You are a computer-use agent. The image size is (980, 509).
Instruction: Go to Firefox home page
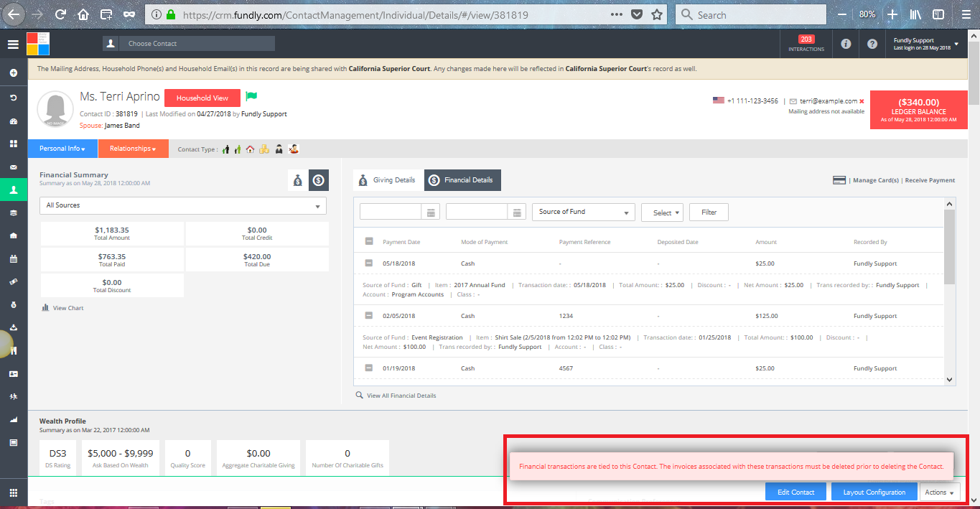(83, 14)
